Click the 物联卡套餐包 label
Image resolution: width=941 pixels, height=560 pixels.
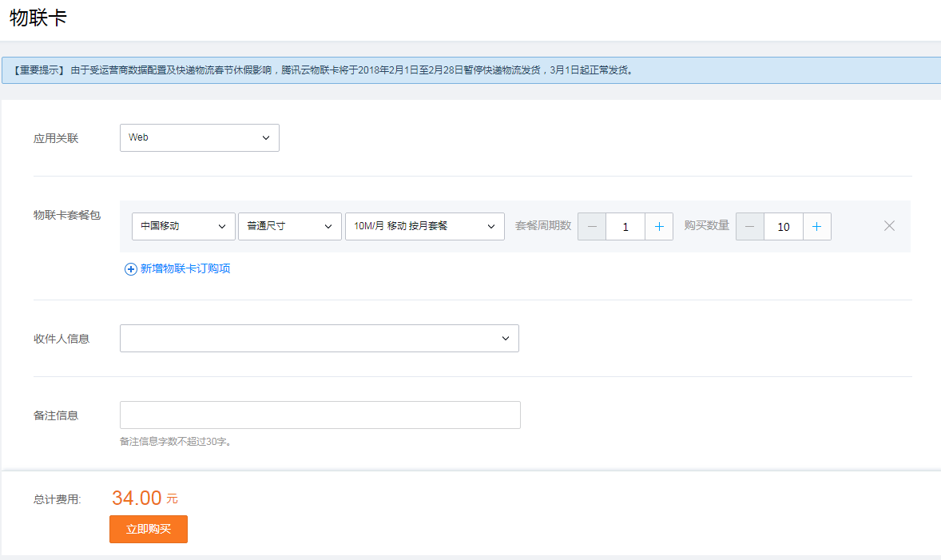pyautogui.click(x=67, y=215)
